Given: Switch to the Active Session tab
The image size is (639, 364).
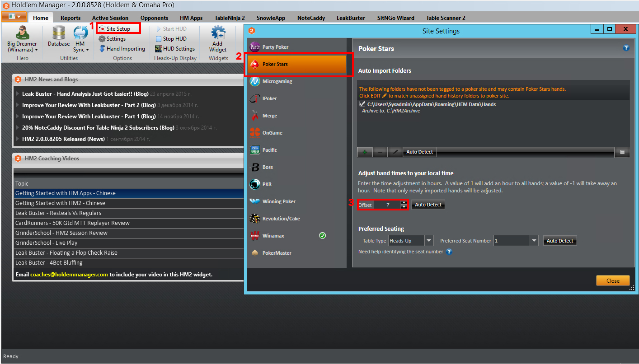Looking at the screenshot, I should [110, 18].
